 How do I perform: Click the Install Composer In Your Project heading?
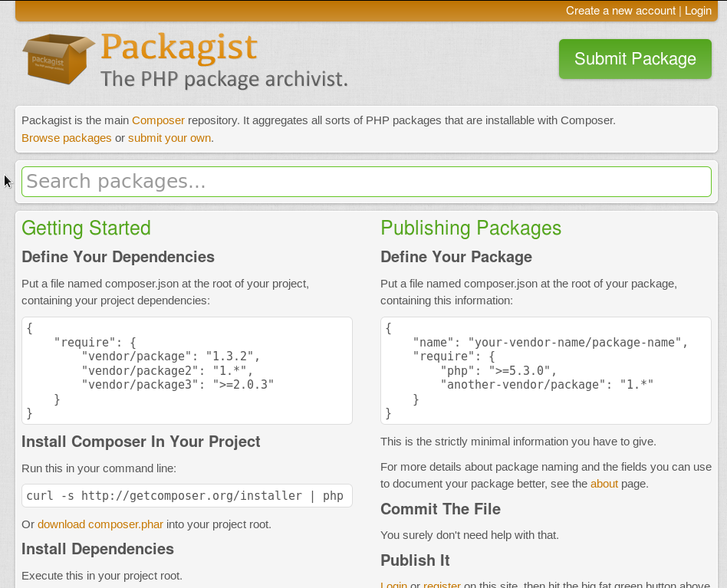click(x=141, y=442)
